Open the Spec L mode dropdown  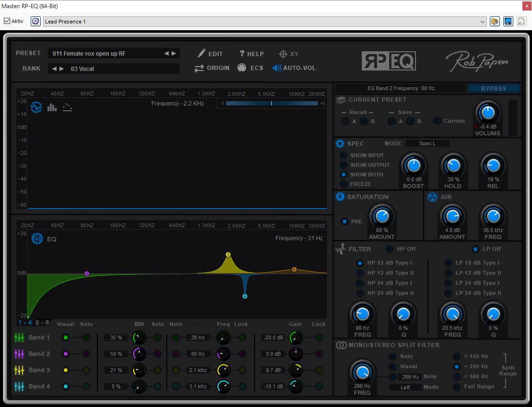click(428, 143)
